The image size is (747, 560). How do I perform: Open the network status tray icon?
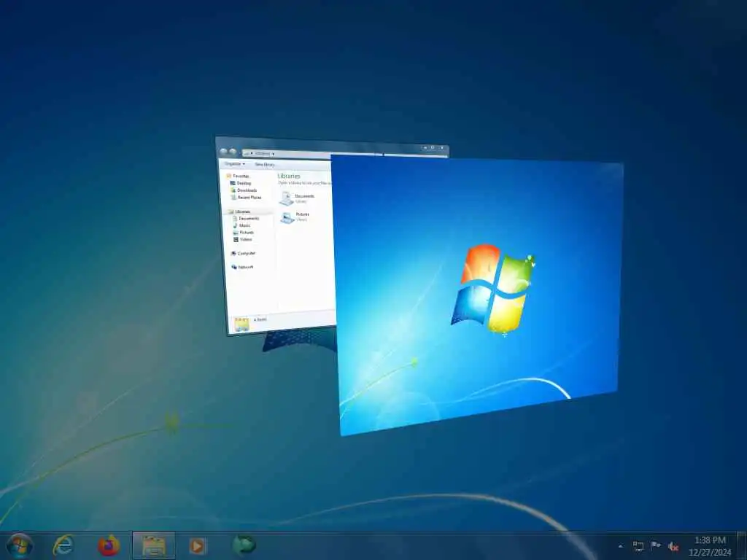[x=638, y=546]
